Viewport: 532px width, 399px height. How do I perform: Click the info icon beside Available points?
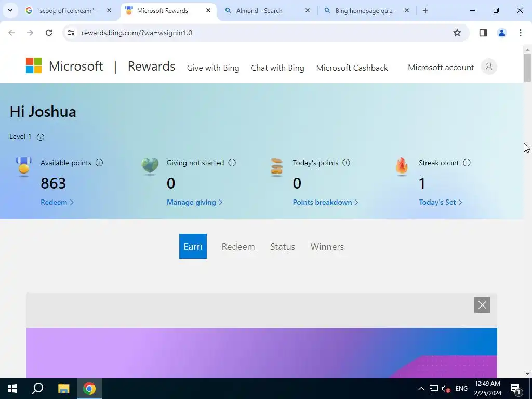[99, 163]
